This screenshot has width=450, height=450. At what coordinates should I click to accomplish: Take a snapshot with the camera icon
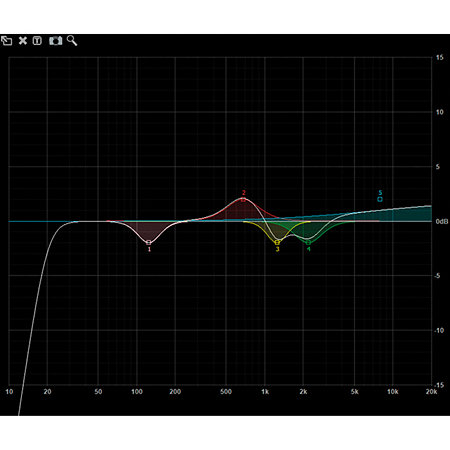(x=56, y=41)
